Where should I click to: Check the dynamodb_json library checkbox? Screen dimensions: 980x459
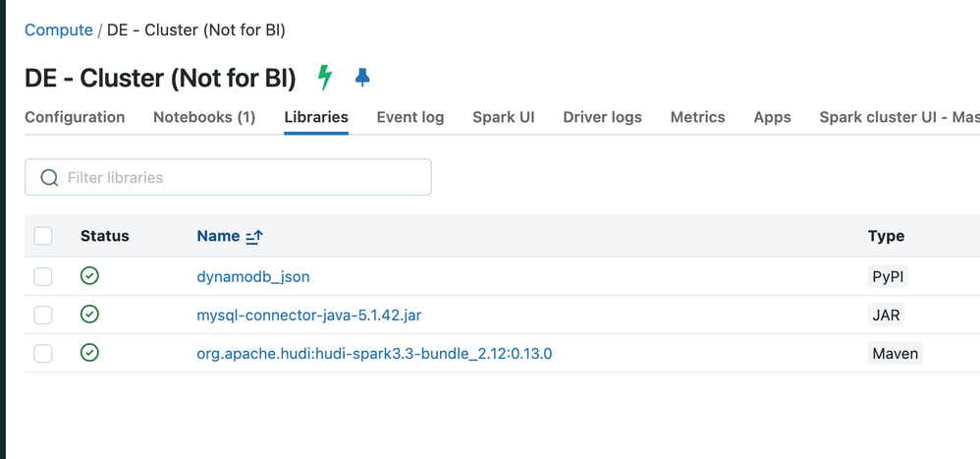(x=43, y=276)
